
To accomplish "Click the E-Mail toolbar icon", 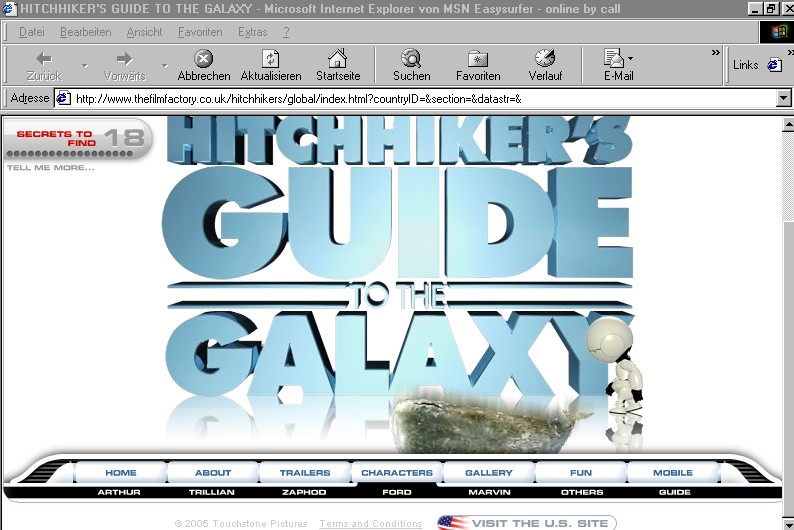I will pos(614,59).
